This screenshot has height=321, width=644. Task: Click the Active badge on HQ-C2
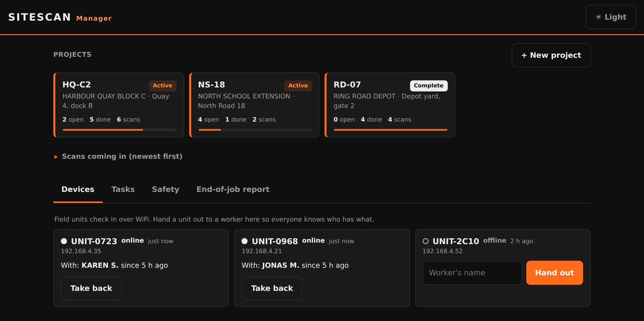tap(163, 86)
